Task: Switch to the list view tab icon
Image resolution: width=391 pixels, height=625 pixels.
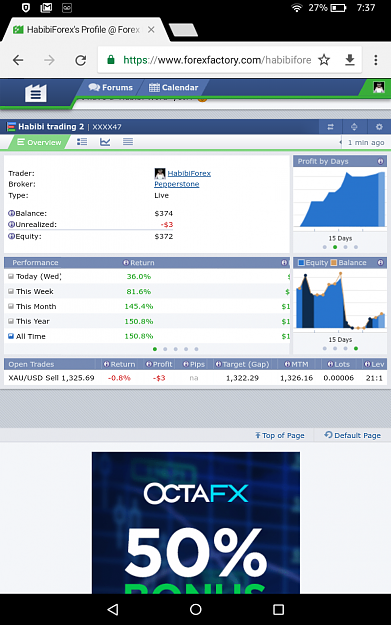Action: click(82, 142)
